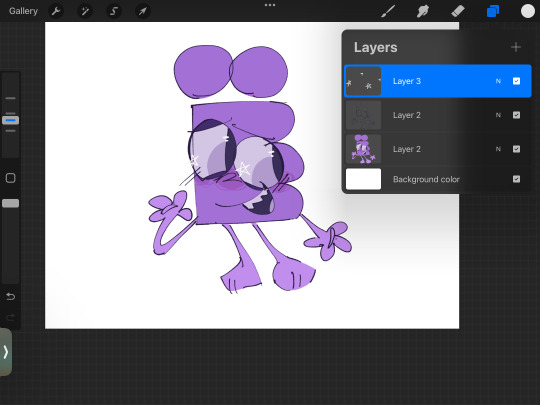Open the Actions wrench menu

(56, 11)
